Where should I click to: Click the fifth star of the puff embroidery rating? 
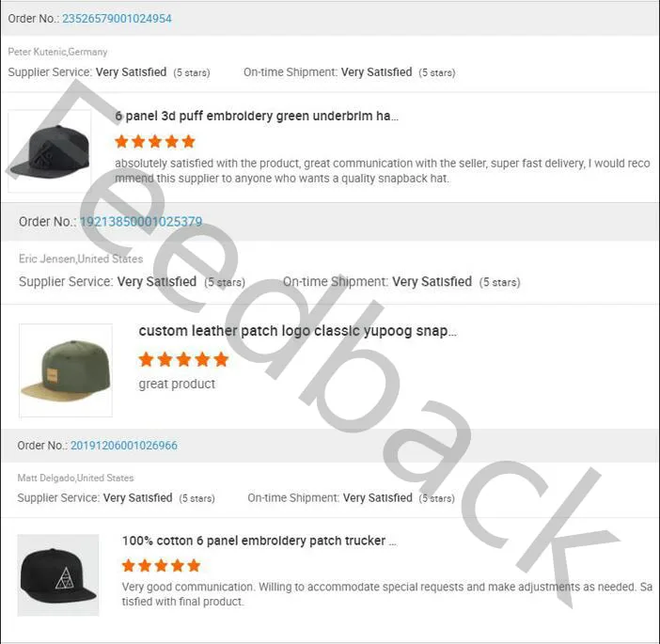pos(189,141)
